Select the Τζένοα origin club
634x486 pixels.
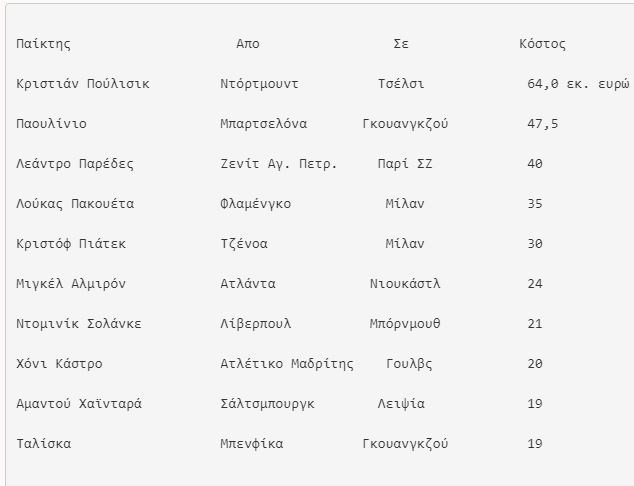(244, 244)
